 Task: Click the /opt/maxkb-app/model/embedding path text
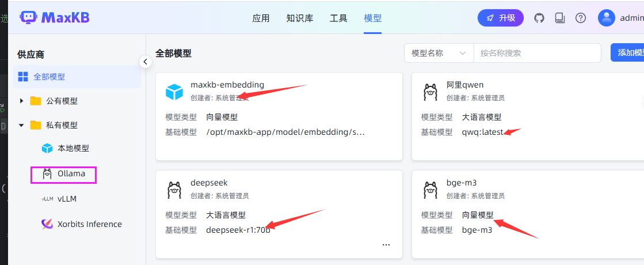click(x=285, y=132)
